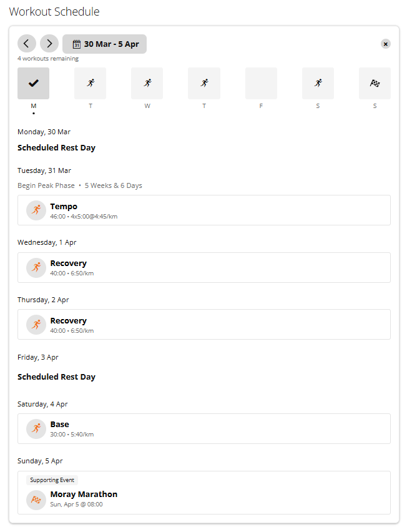407x532 pixels.
Task: Open Thursday's Recovery workout card
Action: pos(204,324)
